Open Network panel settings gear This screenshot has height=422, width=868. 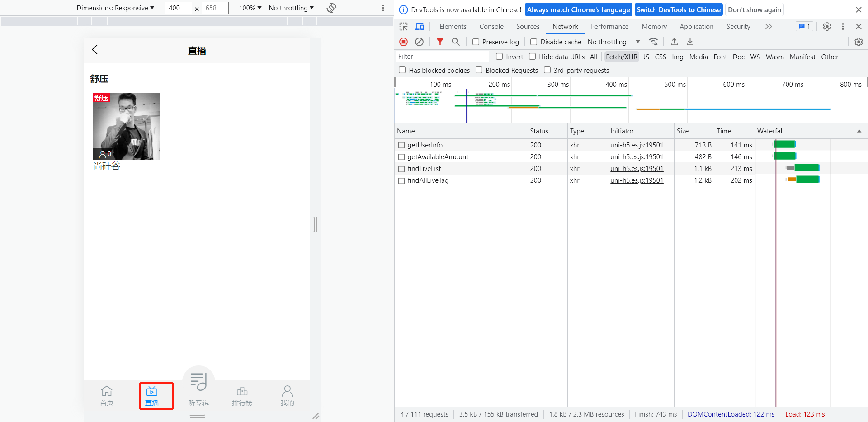click(859, 42)
